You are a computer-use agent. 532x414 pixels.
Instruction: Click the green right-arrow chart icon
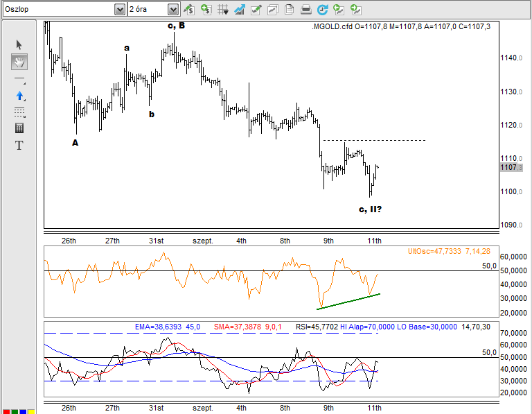tap(355, 10)
